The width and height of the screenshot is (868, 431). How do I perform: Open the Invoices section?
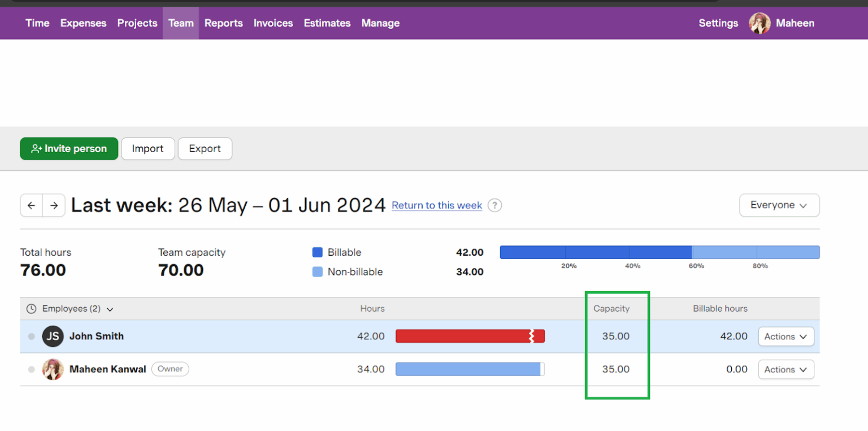pos(273,23)
